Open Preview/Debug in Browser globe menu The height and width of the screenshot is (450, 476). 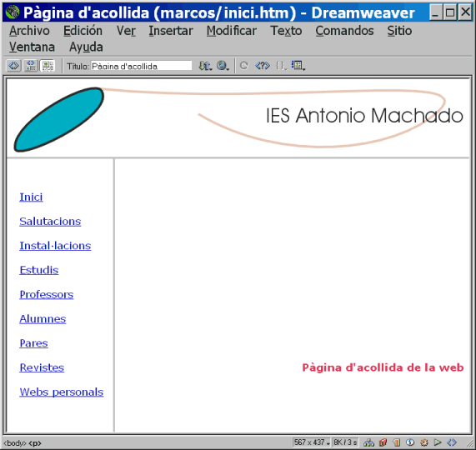[x=223, y=66]
